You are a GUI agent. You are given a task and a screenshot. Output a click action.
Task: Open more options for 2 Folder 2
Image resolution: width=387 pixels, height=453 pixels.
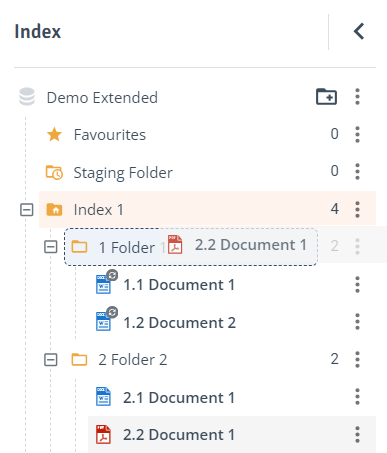[357, 359]
